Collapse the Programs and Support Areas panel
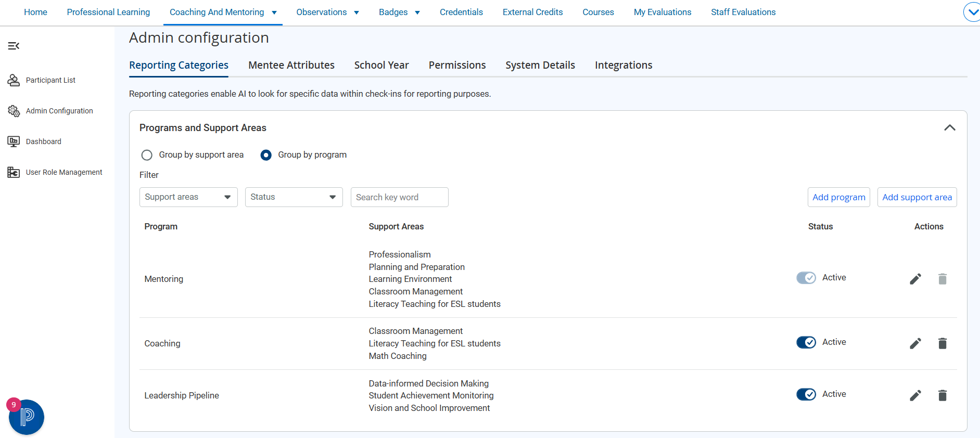Screen dimensions: 980x438 [x=950, y=128]
